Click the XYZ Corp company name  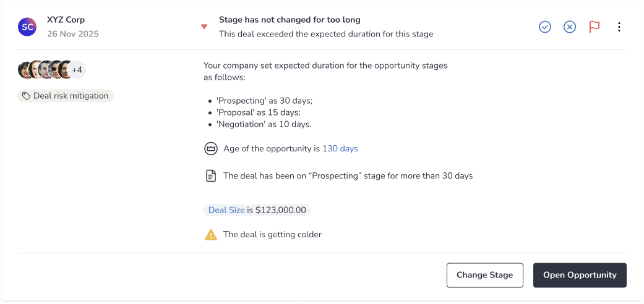pyautogui.click(x=66, y=20)
